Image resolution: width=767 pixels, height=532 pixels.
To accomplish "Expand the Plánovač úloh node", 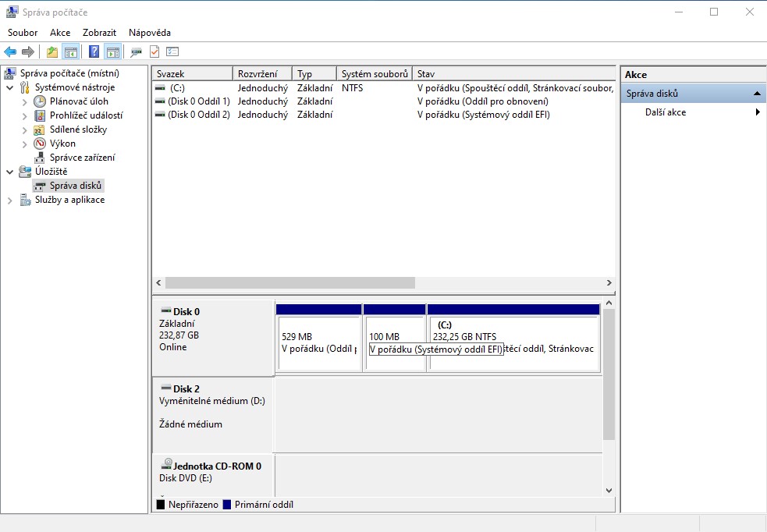I will coord(24,102).
